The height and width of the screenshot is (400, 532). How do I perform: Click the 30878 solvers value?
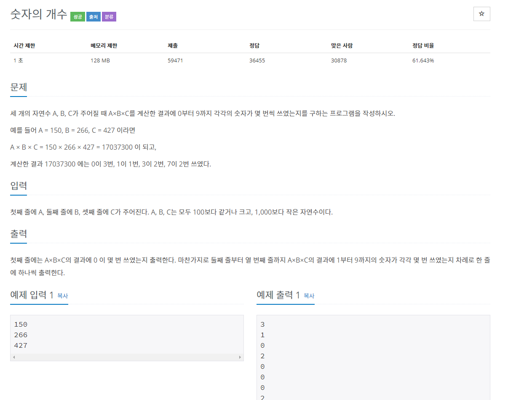(x=339, y=60)
